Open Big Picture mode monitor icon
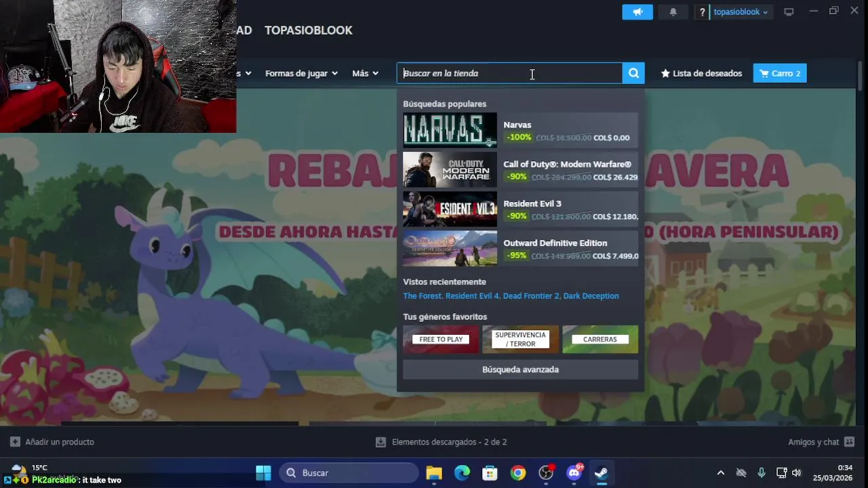The image size is (868, 488). pos(789,12)
